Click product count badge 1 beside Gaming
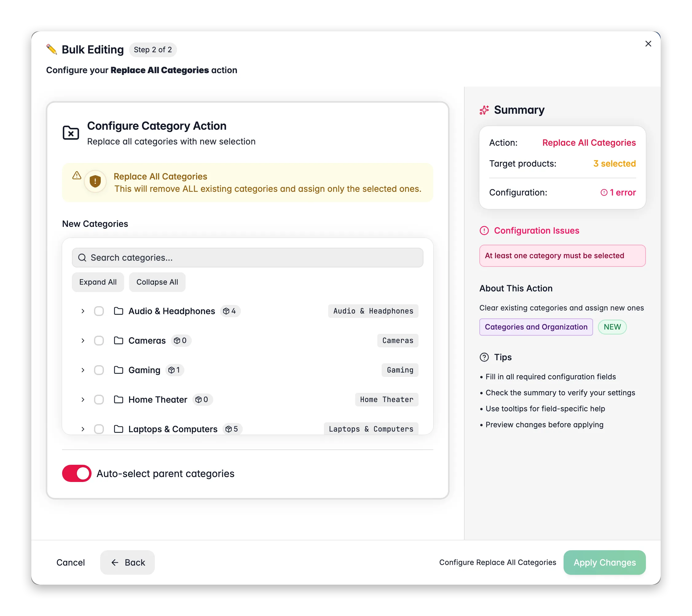Viewport: 692px width, 616px height. (175, 370)
